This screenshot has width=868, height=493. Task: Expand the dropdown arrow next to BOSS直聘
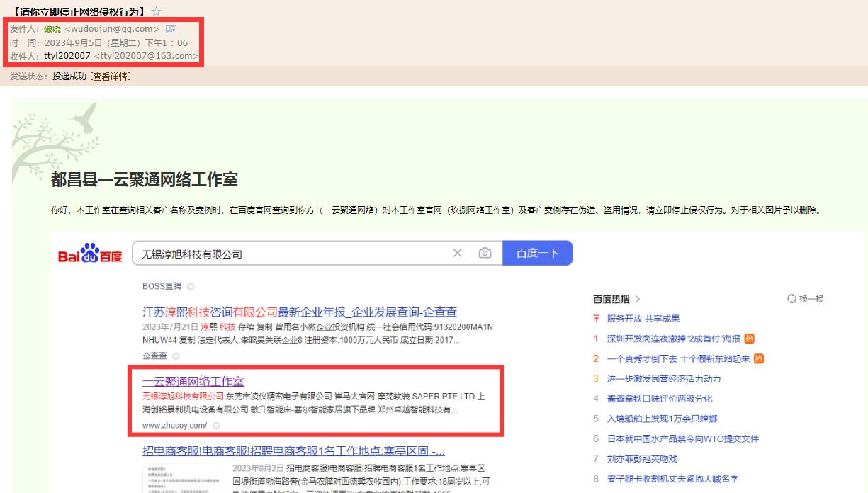click(191, 287)
